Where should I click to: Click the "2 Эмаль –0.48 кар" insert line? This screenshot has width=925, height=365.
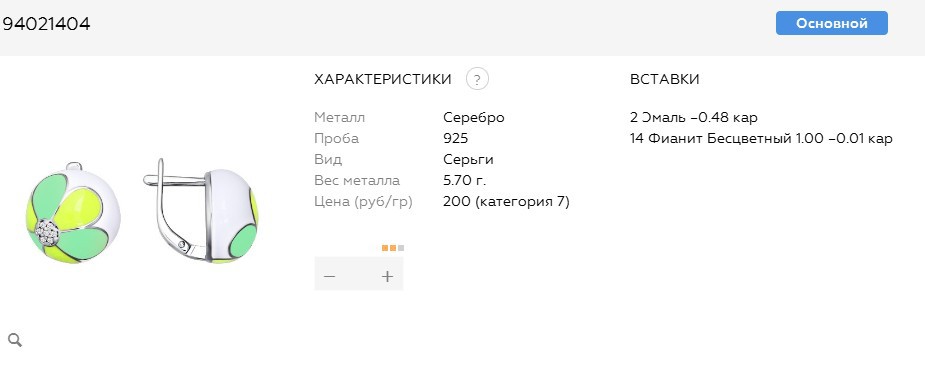694,117
